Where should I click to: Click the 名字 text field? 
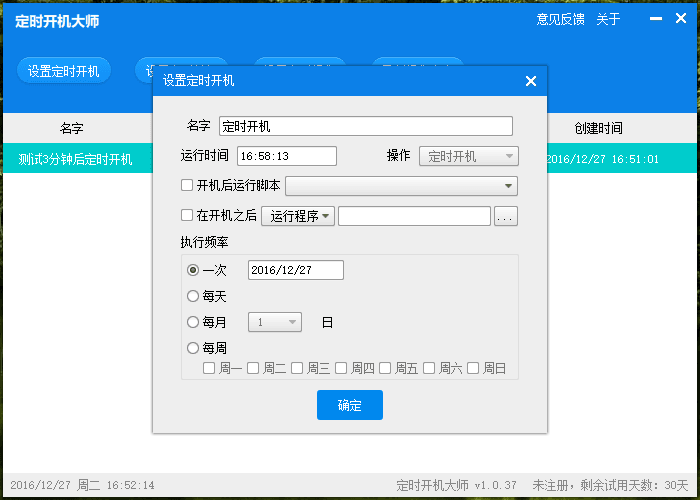pos(365,126)
